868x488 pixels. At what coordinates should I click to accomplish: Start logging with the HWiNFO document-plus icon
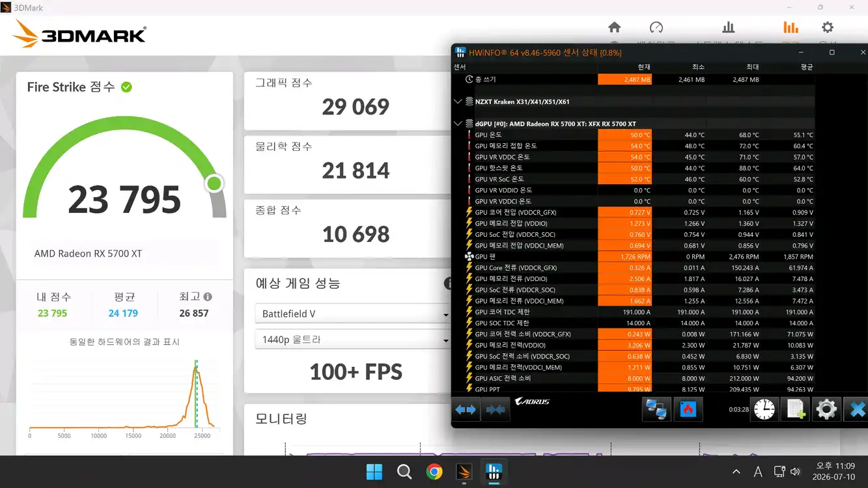click(796, 409)
